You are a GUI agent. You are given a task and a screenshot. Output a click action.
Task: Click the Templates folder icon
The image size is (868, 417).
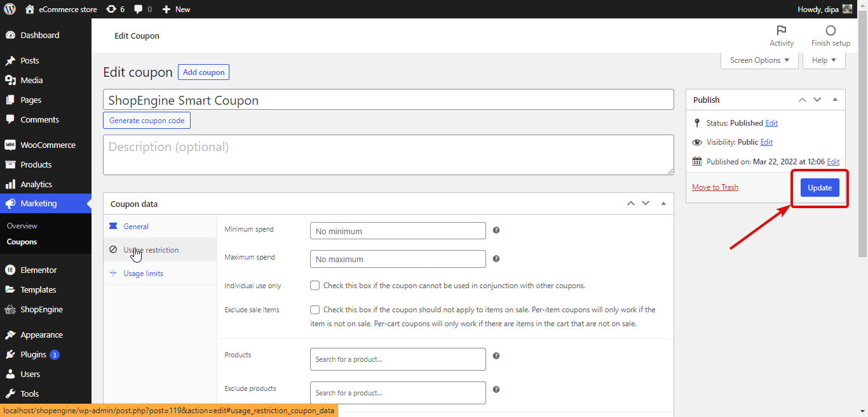pos(10,289)
